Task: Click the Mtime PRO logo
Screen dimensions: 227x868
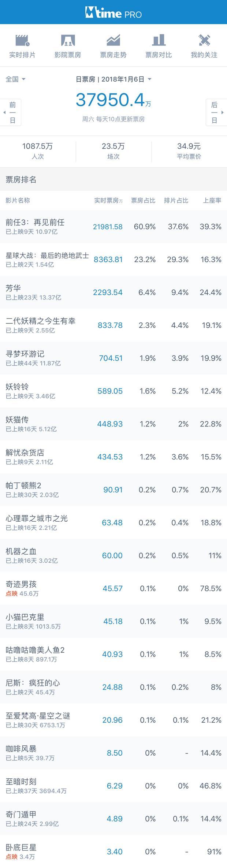Action: coord(113,13)
